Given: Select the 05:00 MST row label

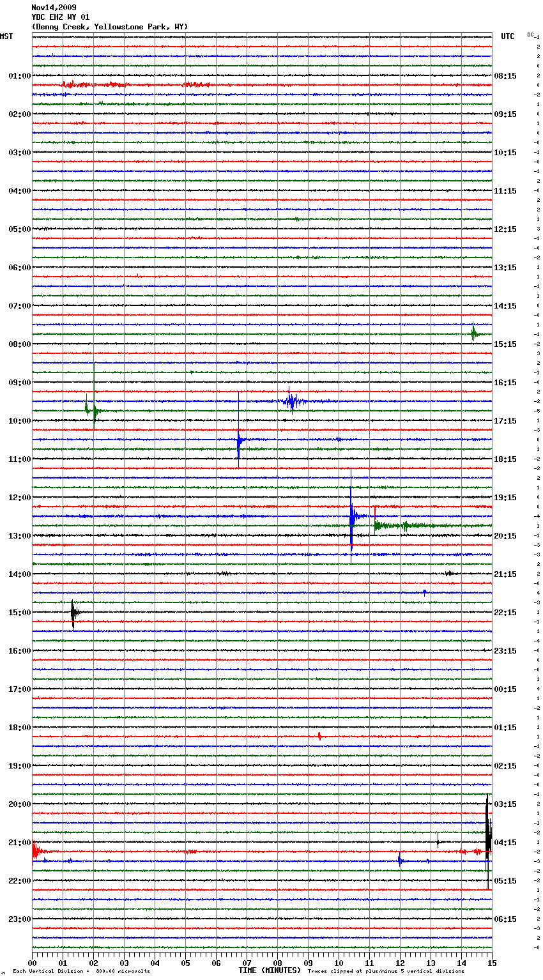Looking at the screenshot, I should [20, 229].
